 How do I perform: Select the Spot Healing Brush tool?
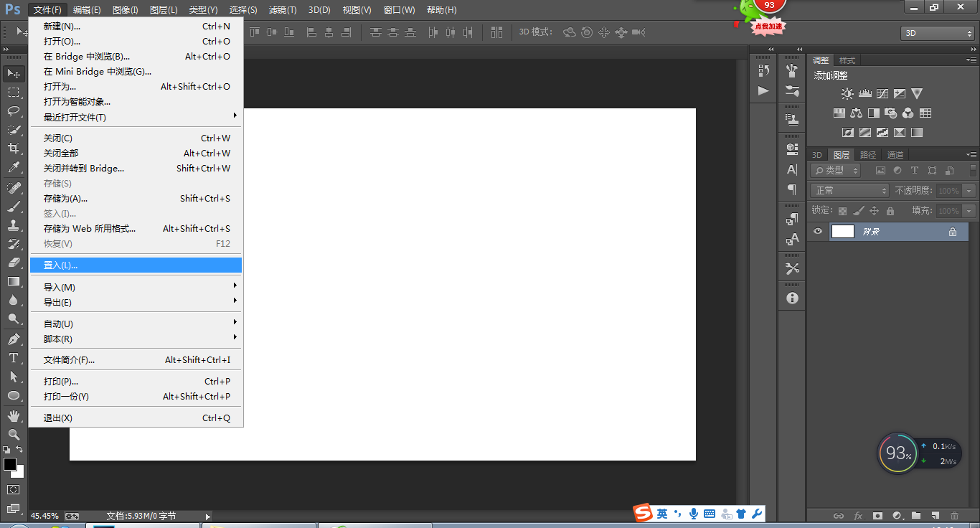[14, 188]
